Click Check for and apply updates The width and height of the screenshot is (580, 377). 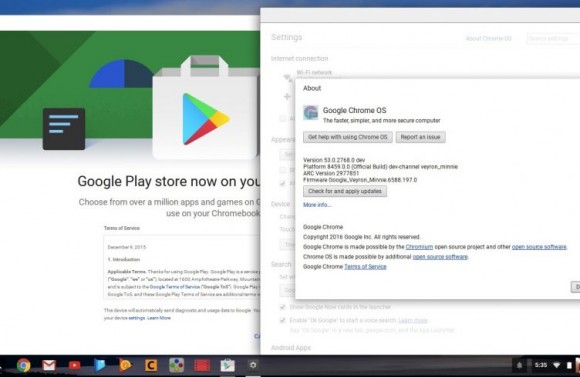345,191
